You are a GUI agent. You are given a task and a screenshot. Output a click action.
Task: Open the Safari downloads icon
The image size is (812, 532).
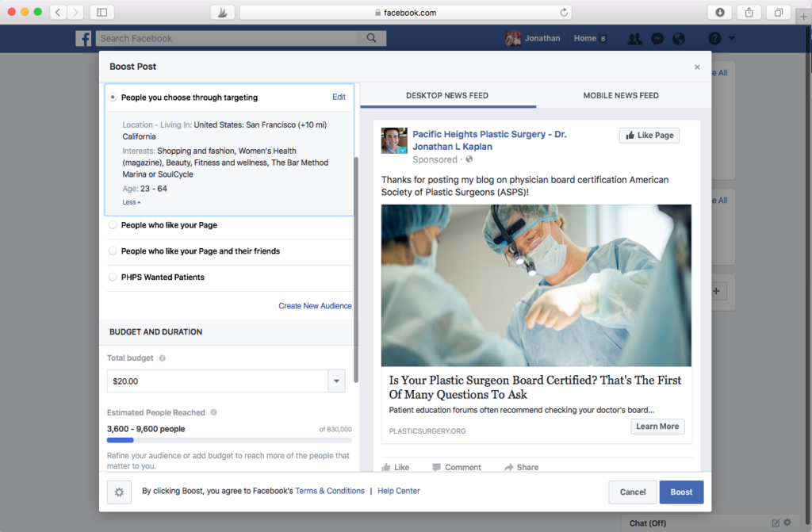[x=720, y=12]
